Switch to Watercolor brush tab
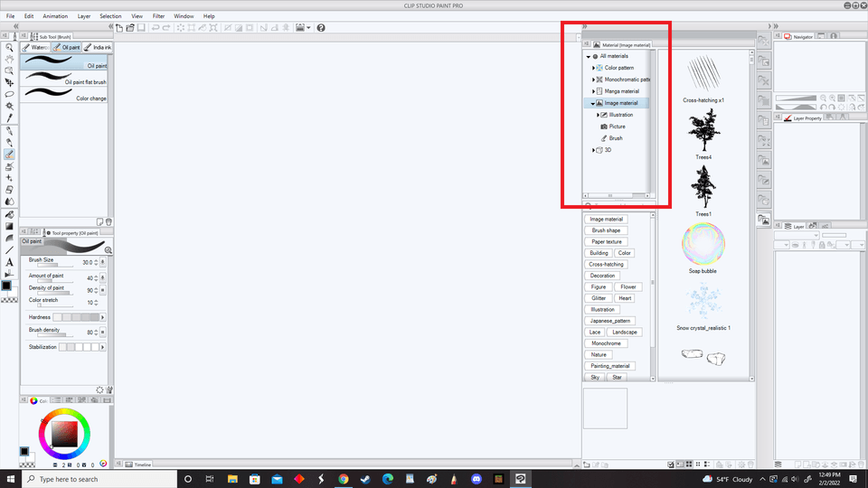The height and width of the screenshot is (488, 868). [35, 48]
